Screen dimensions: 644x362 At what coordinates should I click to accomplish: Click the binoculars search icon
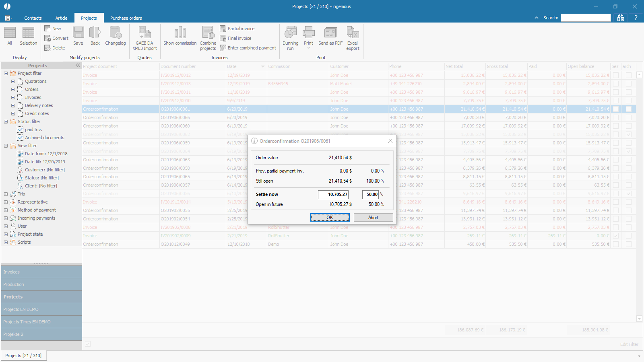(621, 18)
